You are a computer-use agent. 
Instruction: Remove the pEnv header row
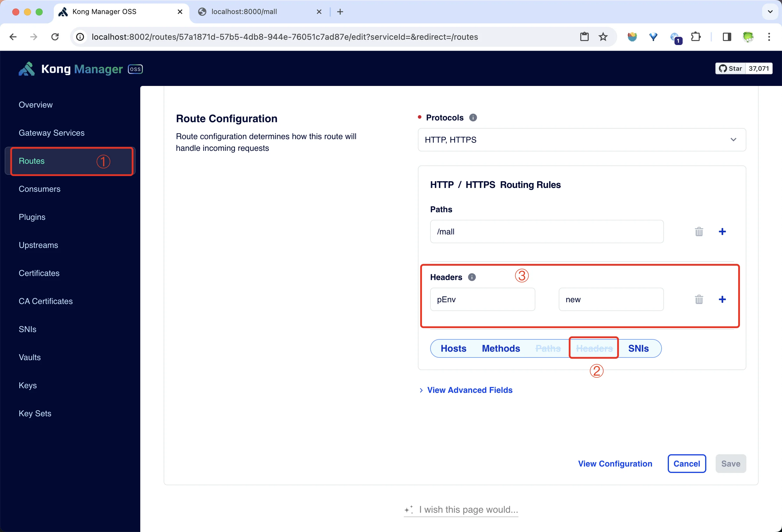tap(699, 299)
